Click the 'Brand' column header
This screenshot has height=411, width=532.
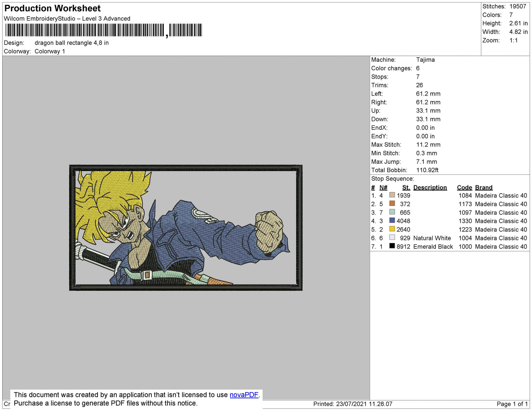(484, 188)
